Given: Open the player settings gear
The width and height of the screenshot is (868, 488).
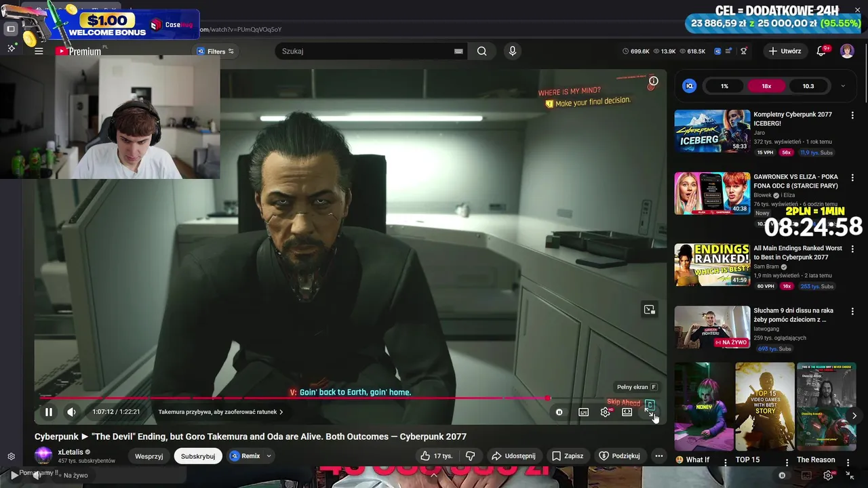Looking at the screenshot, I should [605, 412].
